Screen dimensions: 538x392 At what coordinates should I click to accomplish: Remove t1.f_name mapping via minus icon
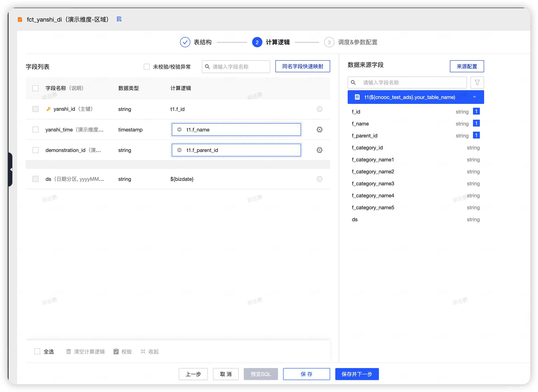tap(179, 130)
